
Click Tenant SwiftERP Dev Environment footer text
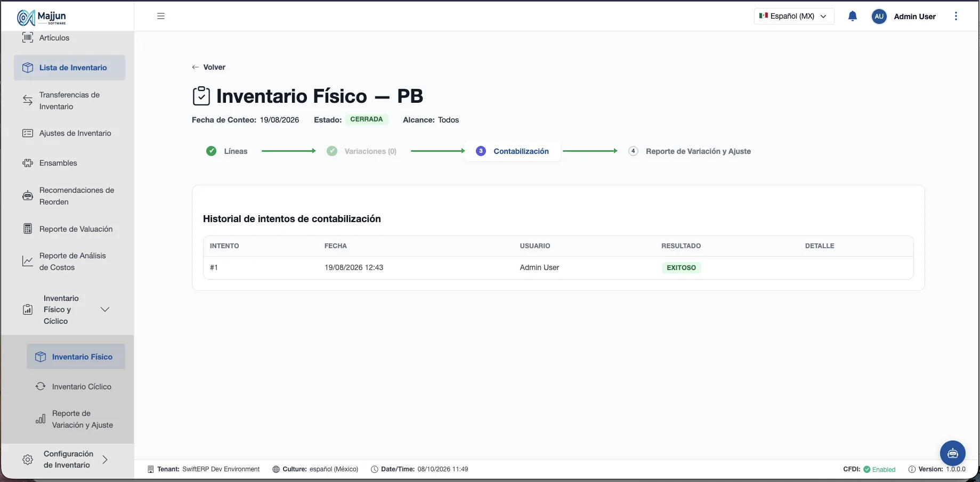(204, 469)
